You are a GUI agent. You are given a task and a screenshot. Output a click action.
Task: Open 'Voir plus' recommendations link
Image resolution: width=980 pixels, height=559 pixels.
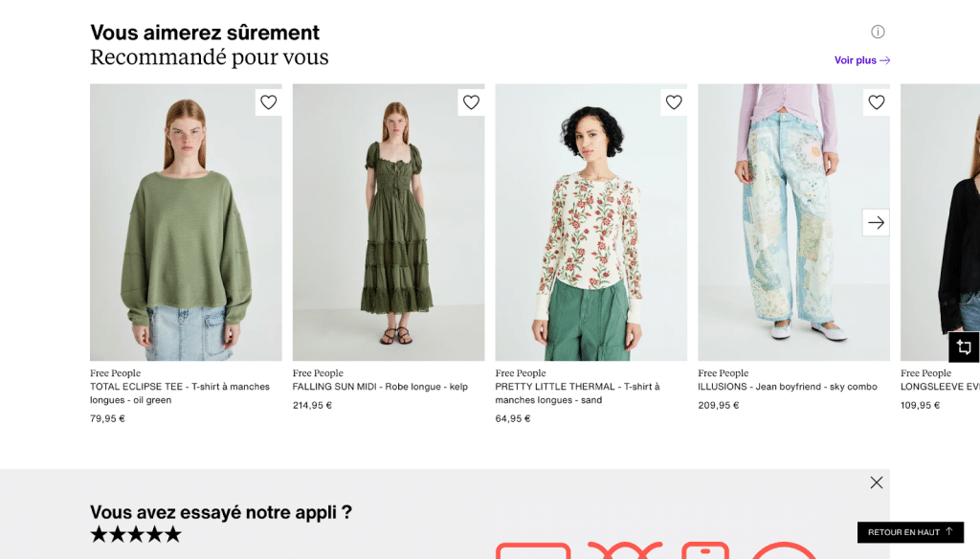pos(861,60)
